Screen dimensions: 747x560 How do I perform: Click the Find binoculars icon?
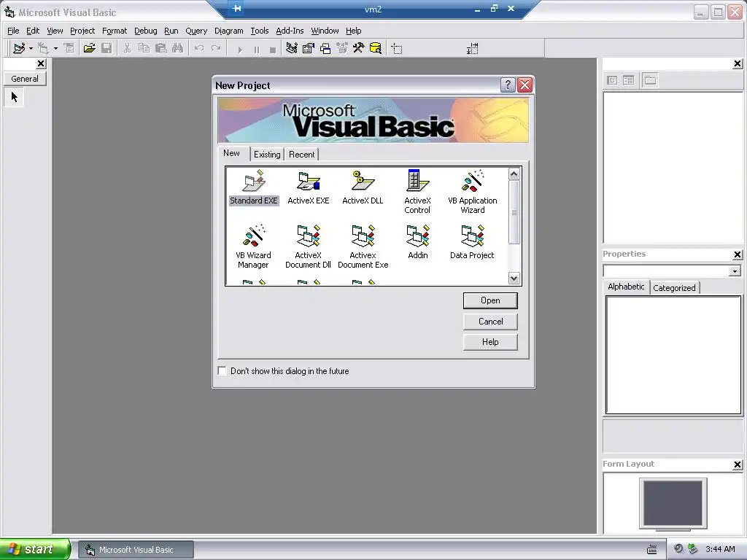point(178,48)
